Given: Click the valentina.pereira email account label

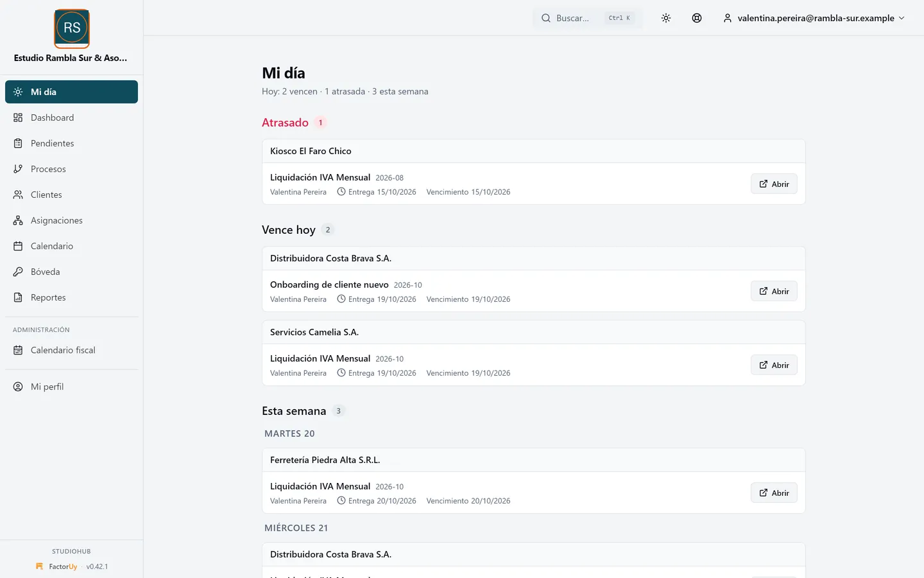Looking at the screenshot, I should (816, 18).
